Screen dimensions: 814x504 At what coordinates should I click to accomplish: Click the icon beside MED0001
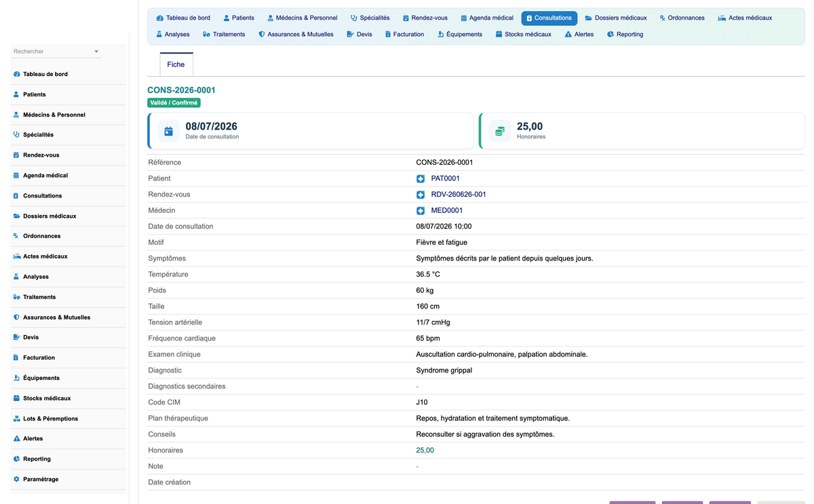point(421,210)
